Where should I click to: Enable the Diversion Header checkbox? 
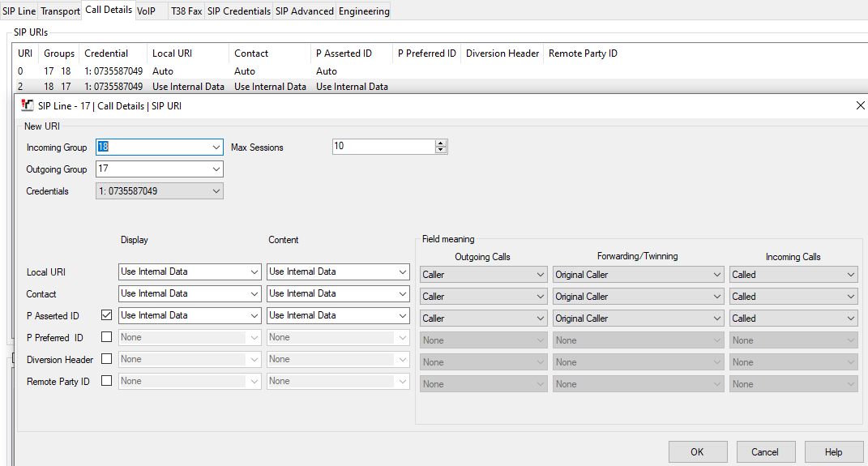[107, 359]
